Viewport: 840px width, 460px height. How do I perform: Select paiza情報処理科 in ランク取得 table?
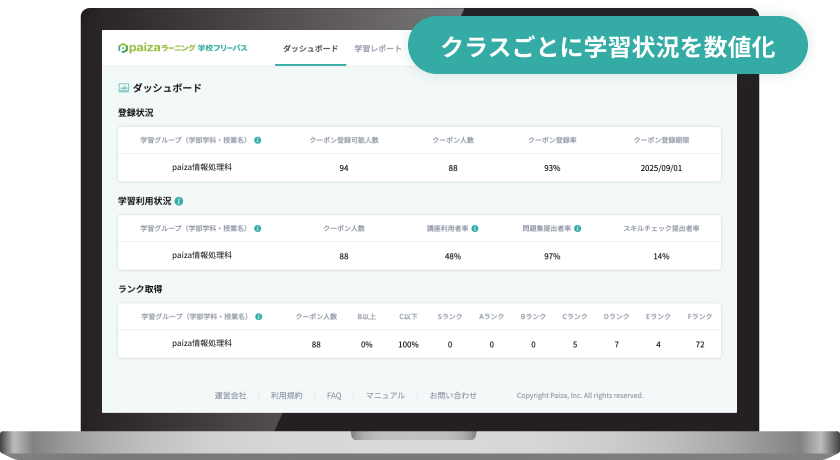[x=202, y=344]
